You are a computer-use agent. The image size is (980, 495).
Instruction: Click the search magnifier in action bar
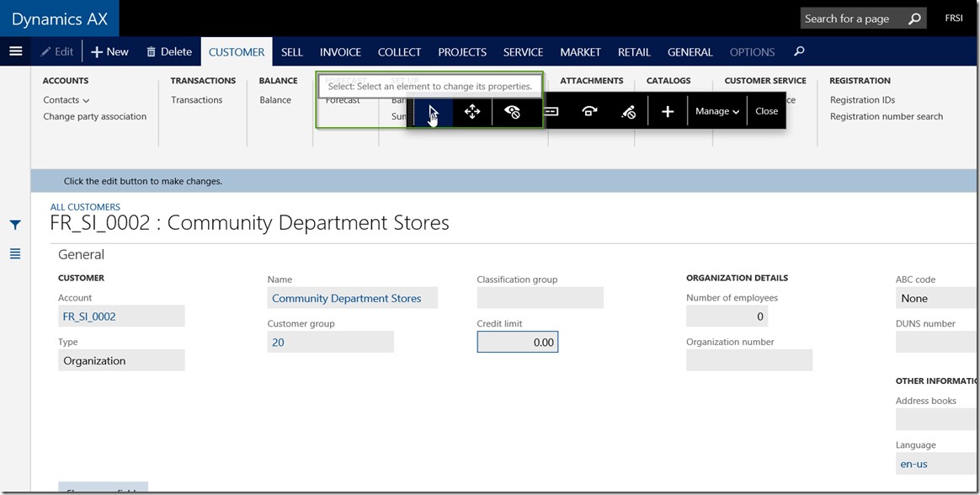pyautogui.click(x=799, y=51)
